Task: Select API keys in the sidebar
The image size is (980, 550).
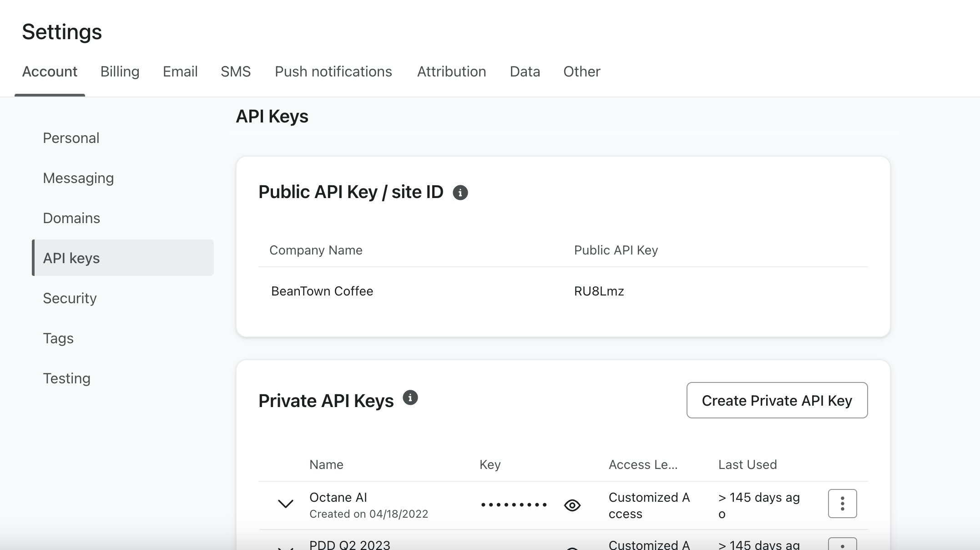Action: [x=123, y=258]
